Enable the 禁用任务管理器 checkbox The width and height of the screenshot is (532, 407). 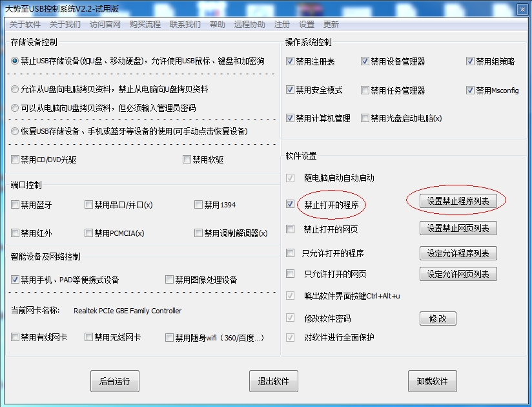(365, 90)
